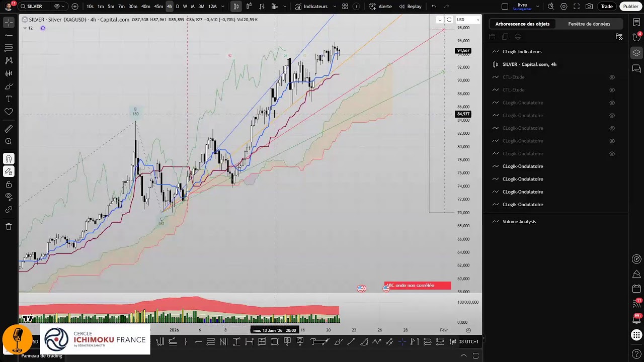Screen dimensions: 644x362
Task: Select the ruler measure tool
Action: [x=9, y=129]
